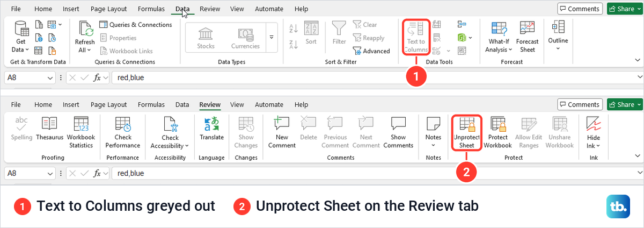Viewport: 644px width, 228px height.
Task: Click the Stocks data type
Action: pos(206,38)
